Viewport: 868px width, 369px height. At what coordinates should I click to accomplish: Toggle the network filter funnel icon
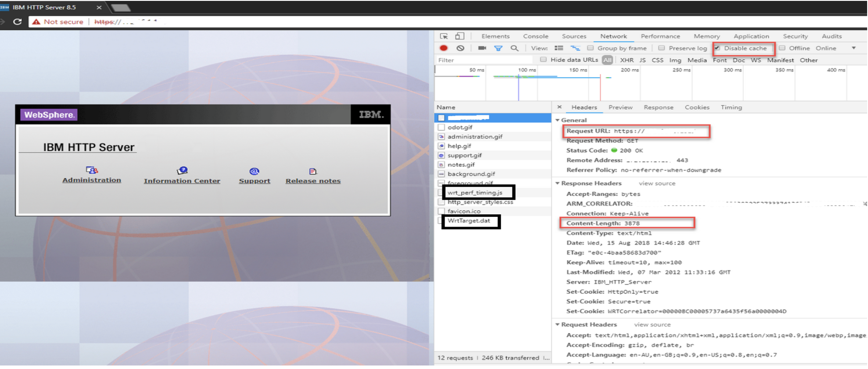pyautogui.click(x=498, y=48)
